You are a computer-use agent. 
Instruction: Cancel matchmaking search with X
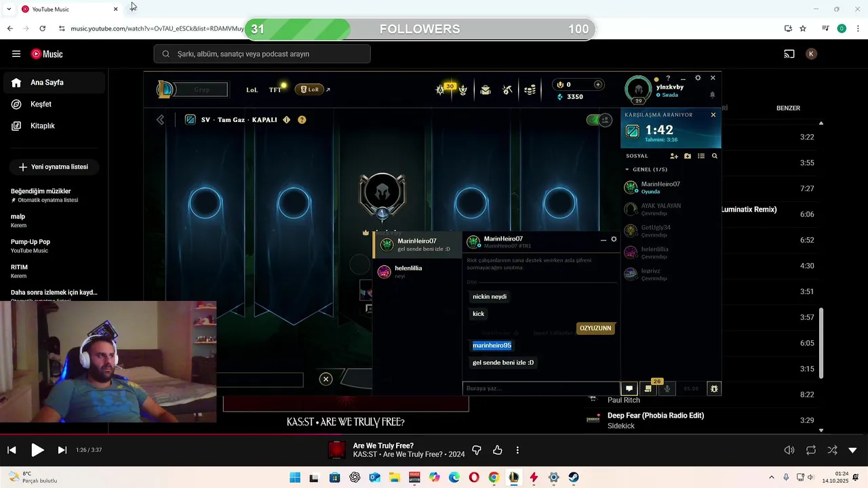pos(713,115)
